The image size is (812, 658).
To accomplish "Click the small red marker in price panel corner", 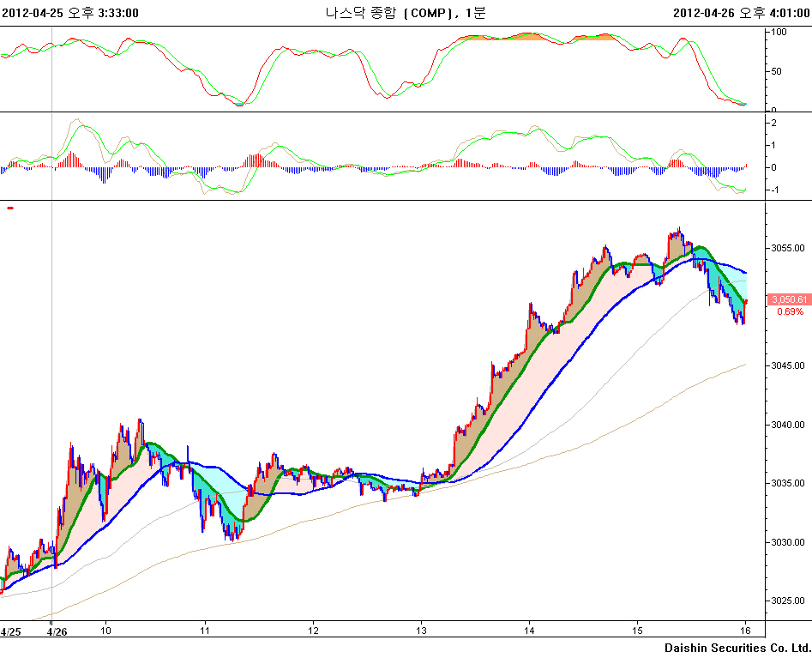I will [x=10, y=208].
